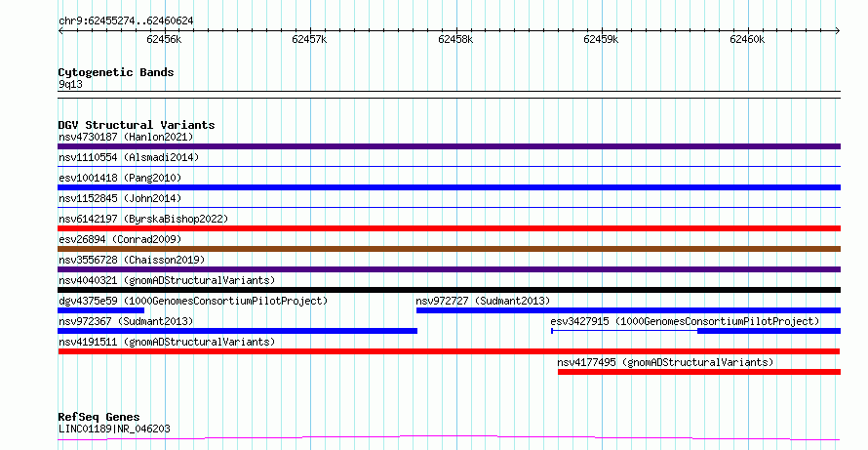Image resolution: width=868 pixels, height=450 pixels.
Task: Click nsv4191511 (gnomADStructuralVariants) label
Action: click(167, 342)
